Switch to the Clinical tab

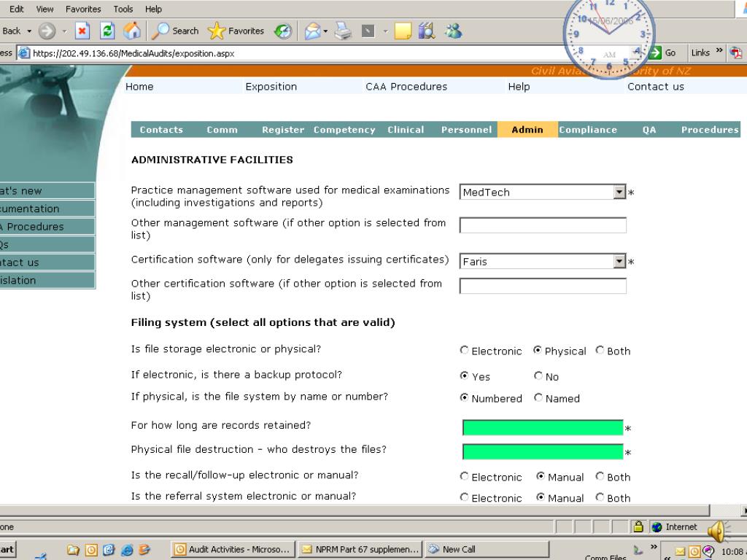pos(406,130)
